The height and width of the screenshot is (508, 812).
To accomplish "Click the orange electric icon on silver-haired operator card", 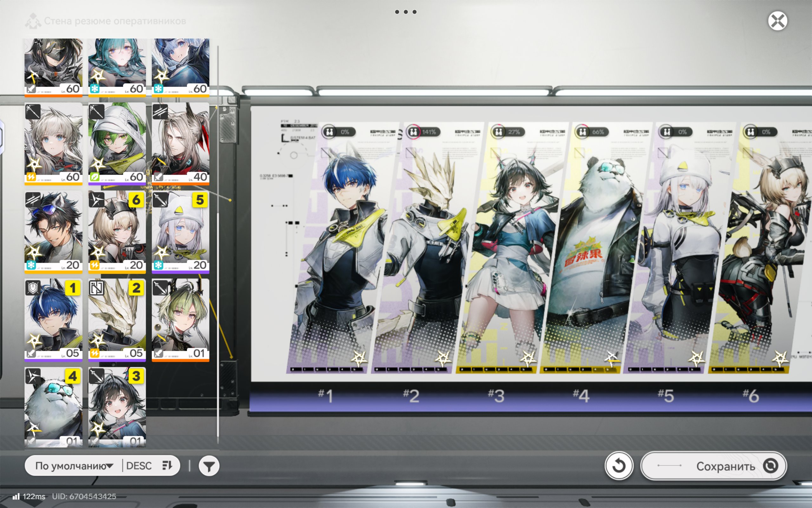I will (31, 177).
